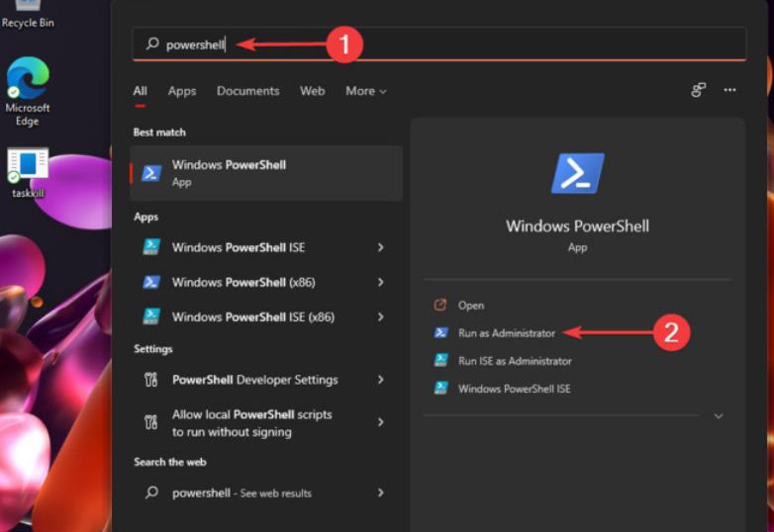
Task: Click PowerShell Developer Settings icon
Action: pyautogui.click(x=151, y=380)
